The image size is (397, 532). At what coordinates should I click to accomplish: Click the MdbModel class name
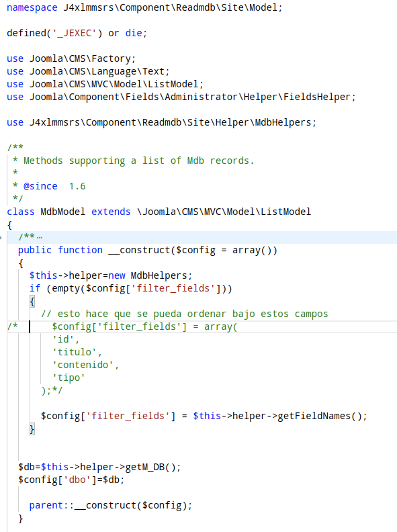(62, 212)
